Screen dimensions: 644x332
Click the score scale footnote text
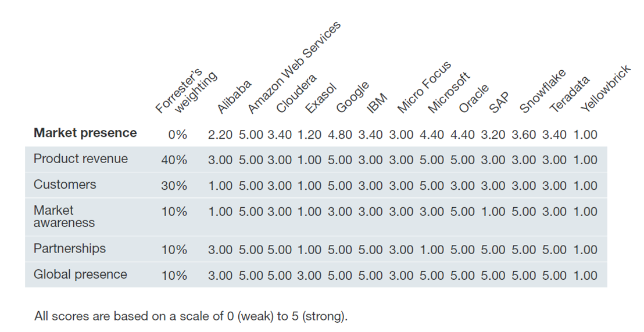[191, 316]
